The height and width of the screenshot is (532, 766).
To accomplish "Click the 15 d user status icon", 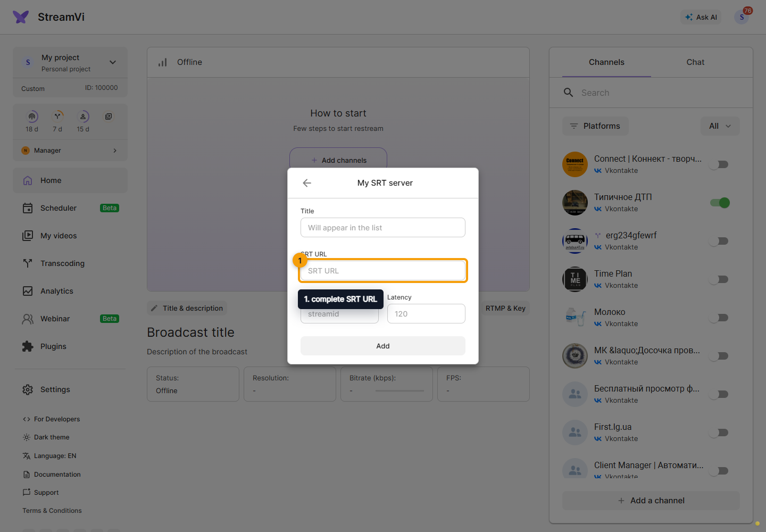I will 83,117.
